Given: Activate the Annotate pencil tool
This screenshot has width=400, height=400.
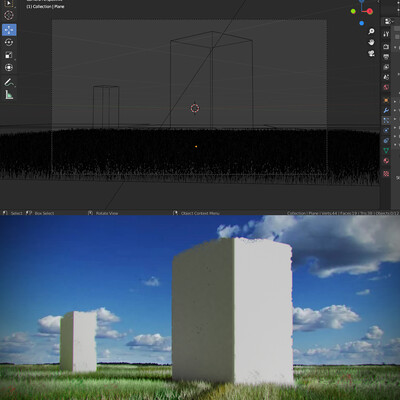Looking at the screenshot, I should 9,82.
